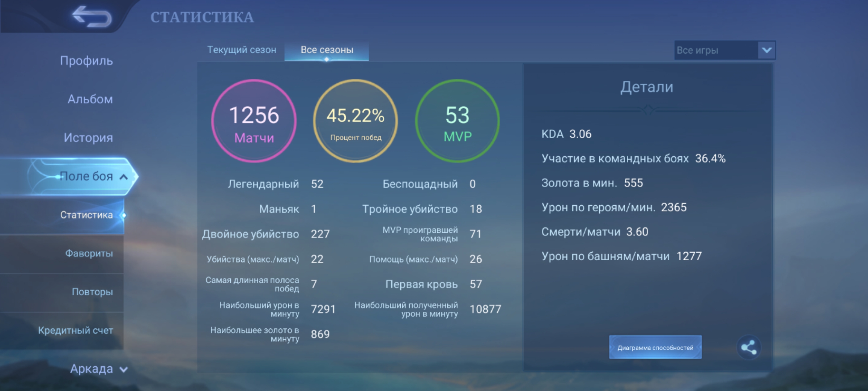Click the 45.22% win rate circle
Screen dimensions: 868x391
[355, 121]
